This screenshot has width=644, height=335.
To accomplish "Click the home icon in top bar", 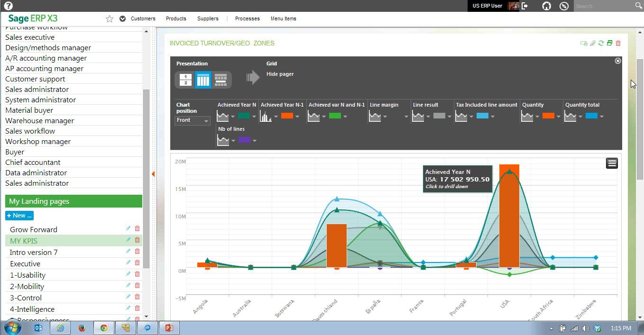I will click(x=546, y=6).
